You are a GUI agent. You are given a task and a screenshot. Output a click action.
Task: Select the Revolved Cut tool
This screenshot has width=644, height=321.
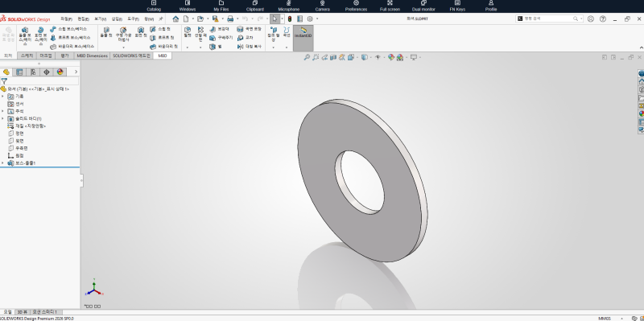tap(141, 33)
